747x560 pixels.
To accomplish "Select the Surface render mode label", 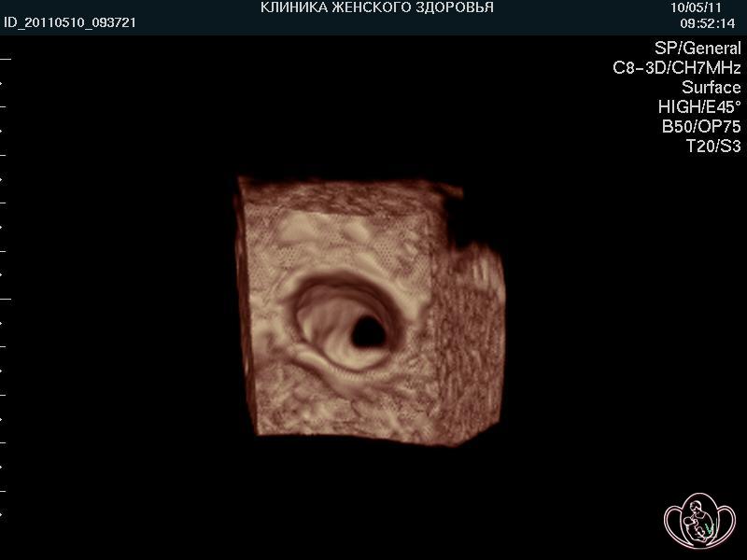I will pos(712,87).
